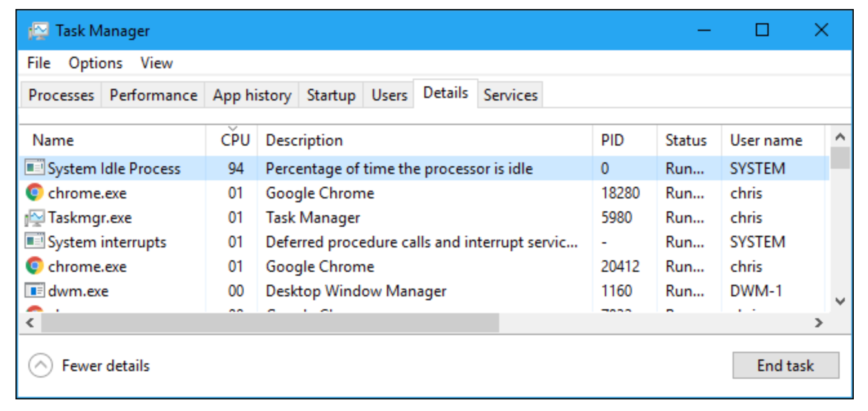Open the Options menu
The width and height of the screenshot is (868, 411).
pyautogui.click(x=95, y=63)
